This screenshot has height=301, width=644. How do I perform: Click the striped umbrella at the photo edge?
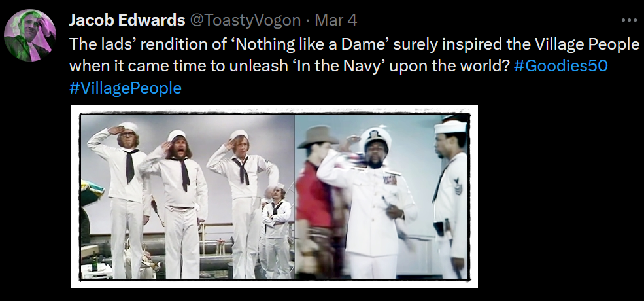tap(90, 192)
